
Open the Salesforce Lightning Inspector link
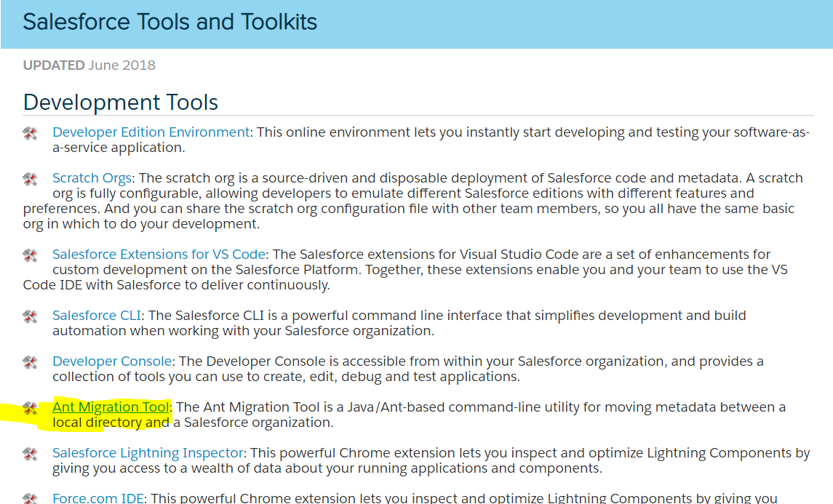click(x=148, y=453)
